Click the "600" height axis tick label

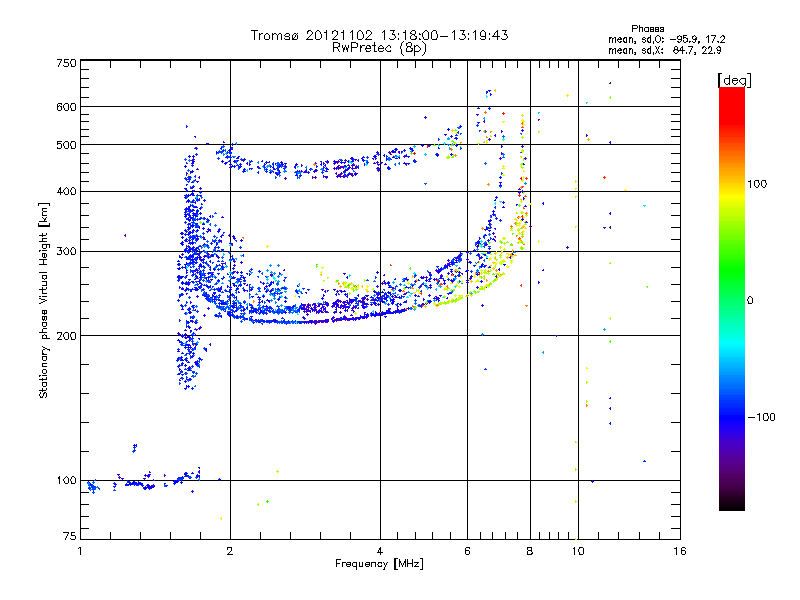[66, 107]
